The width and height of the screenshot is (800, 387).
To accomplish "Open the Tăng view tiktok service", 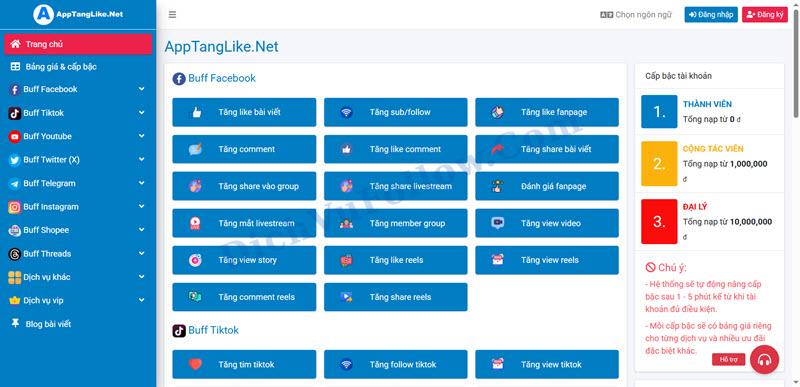I will tap(547, 365).
